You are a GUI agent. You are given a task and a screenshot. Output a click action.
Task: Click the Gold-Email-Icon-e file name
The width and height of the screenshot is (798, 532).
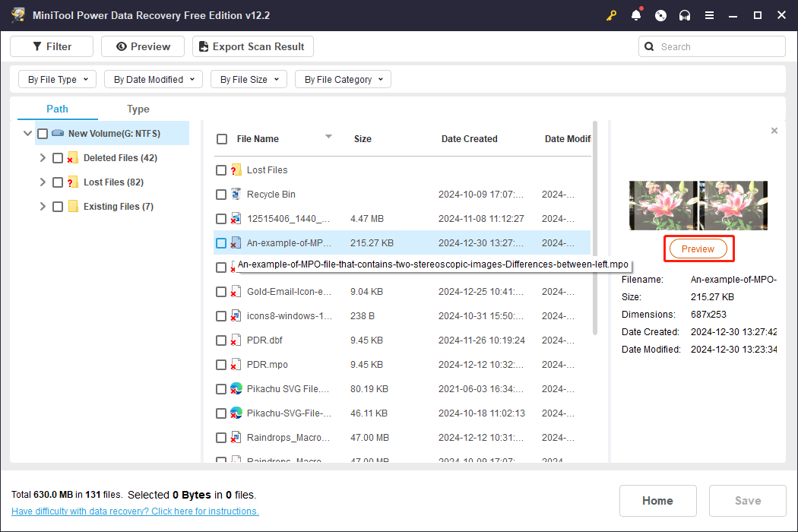click(x=289, y=292)
